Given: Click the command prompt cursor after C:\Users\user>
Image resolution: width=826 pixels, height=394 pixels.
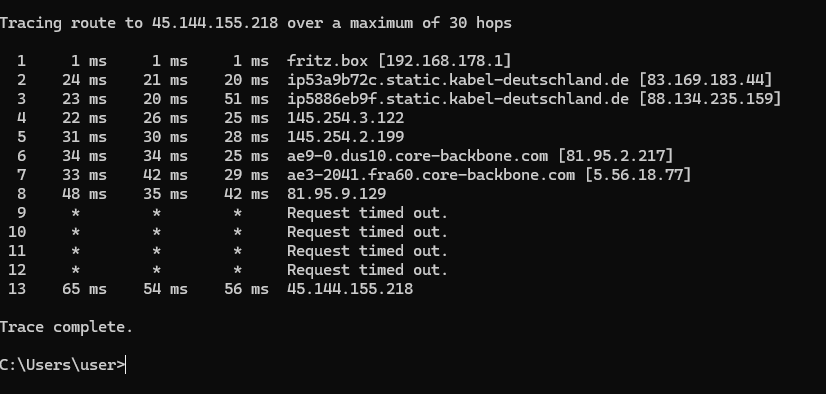Looking at the screenshot, I should pyautogui.click(x=125, y=365).
